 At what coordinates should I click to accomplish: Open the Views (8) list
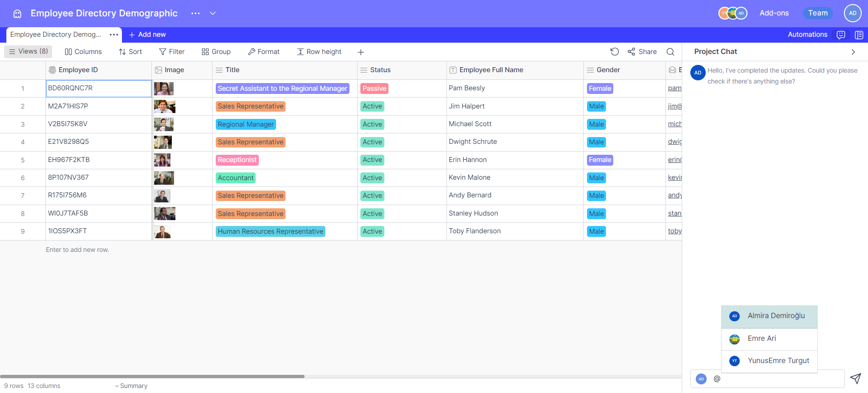(x=29, y=52)
